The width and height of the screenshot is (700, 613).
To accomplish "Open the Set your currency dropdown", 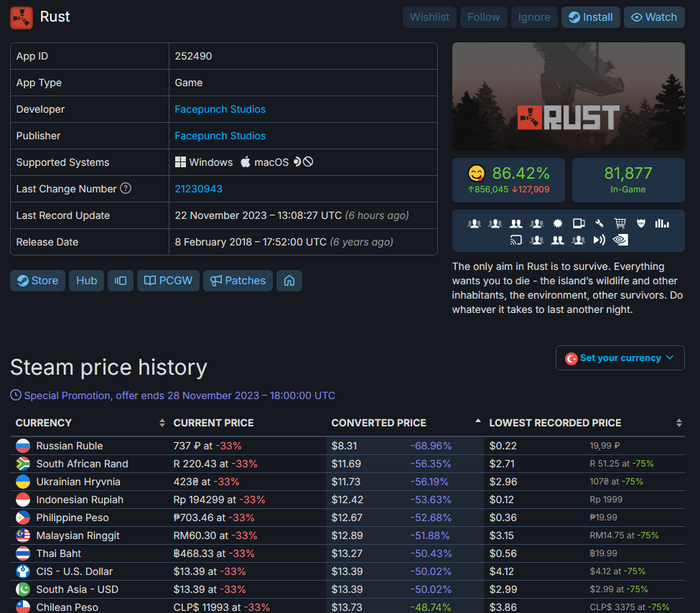I will (620, 358).
